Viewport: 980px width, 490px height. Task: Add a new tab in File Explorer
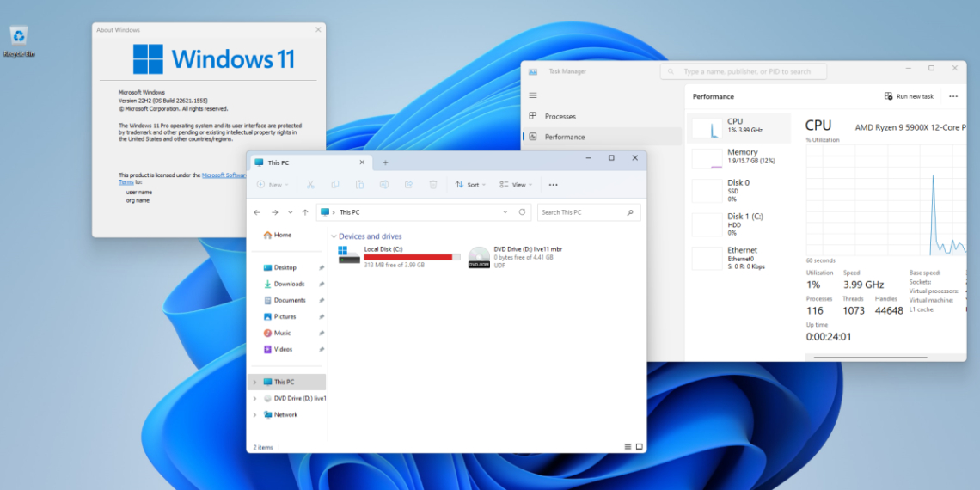click(x=385, y=162)
